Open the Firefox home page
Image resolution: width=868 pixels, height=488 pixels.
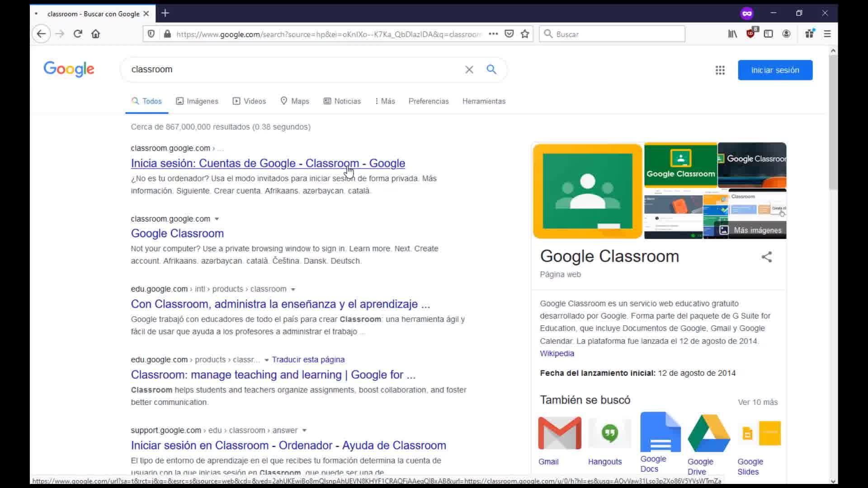[x=95, y=34]
